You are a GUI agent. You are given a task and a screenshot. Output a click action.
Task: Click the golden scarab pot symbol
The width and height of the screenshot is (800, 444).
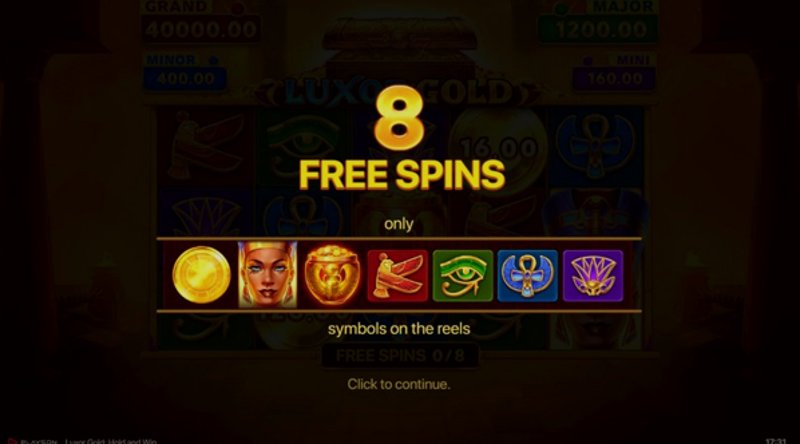pyautogui.click(x=332, y=275)
